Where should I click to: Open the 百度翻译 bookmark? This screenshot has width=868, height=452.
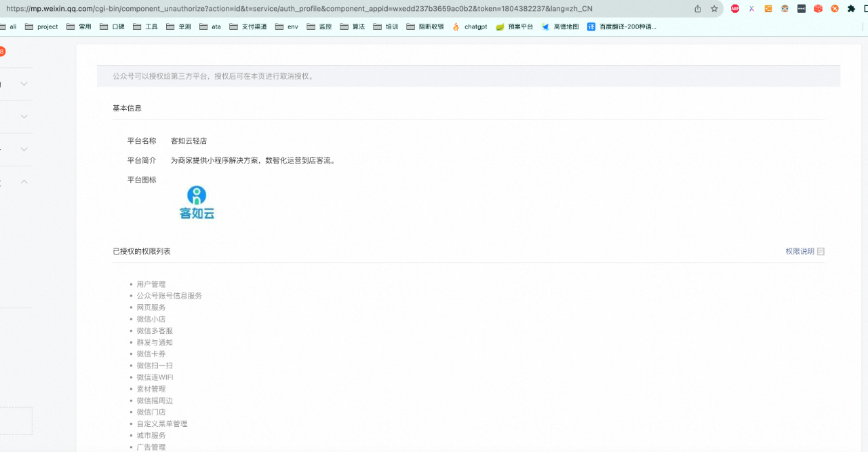pos(622,27)
